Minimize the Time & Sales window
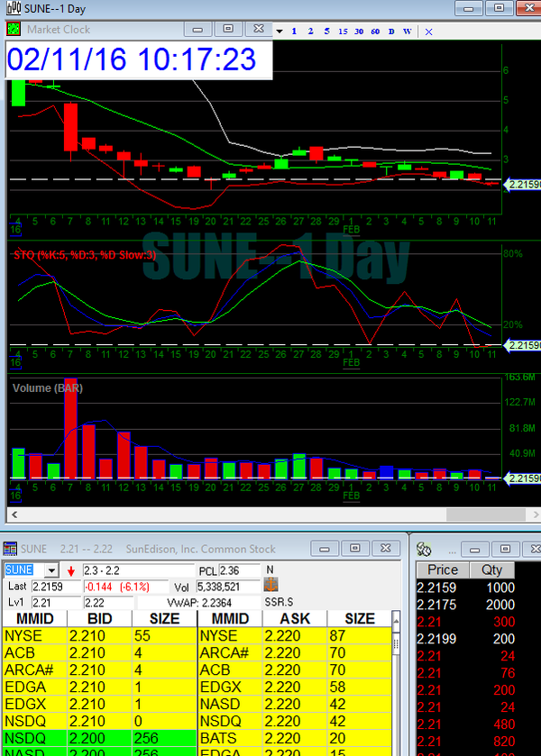The height and width of the screenshot is (756, 541). (x=474, y=549)
